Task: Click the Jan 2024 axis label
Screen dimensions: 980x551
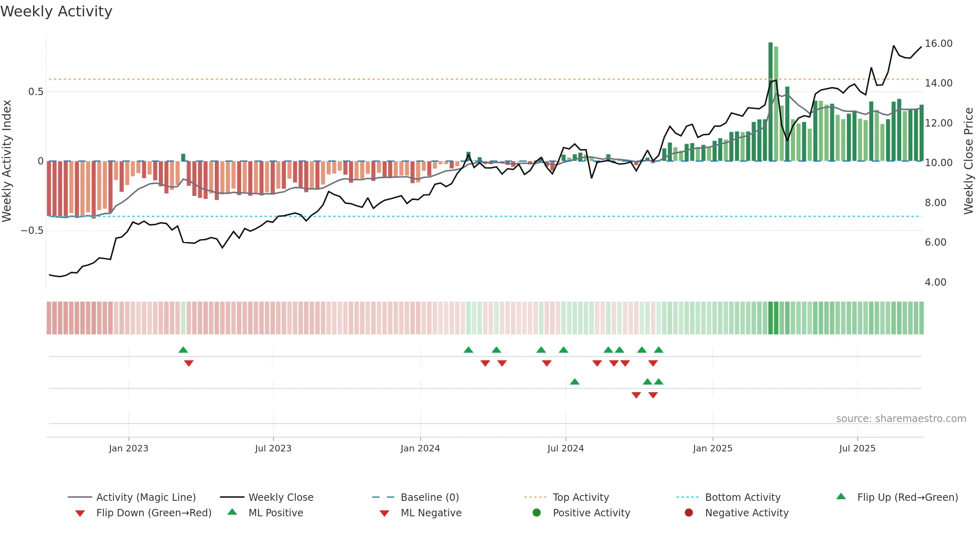Action: tap(420, 448)
